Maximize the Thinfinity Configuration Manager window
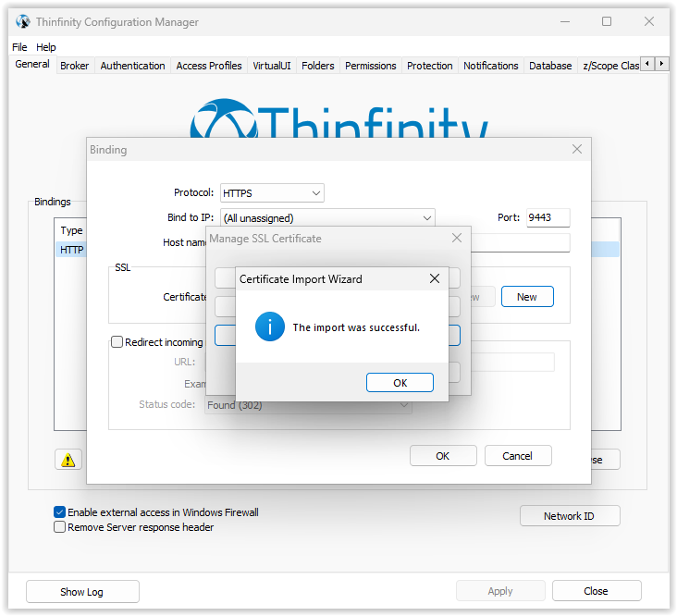 (x=606, y=21)
